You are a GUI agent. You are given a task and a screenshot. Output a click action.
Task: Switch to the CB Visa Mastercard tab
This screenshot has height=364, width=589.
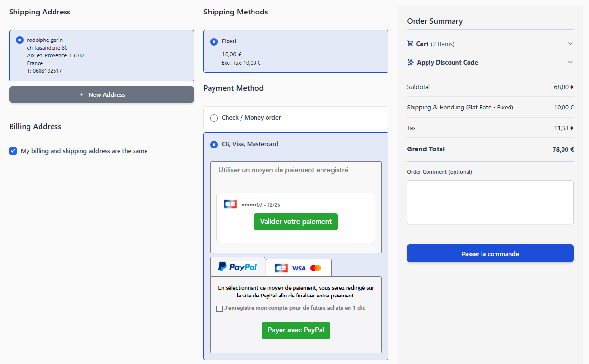[x=298, y=268]
